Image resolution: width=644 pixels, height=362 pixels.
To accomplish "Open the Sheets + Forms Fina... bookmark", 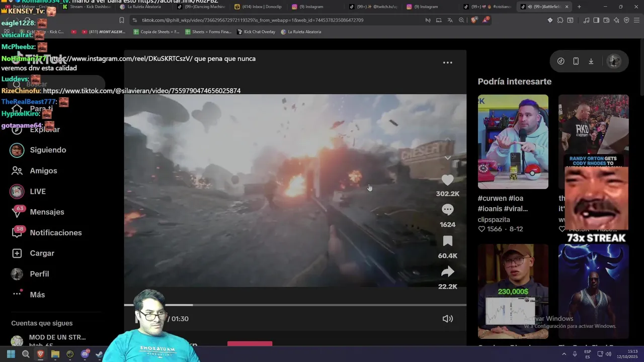I will [x=208, y=32].
